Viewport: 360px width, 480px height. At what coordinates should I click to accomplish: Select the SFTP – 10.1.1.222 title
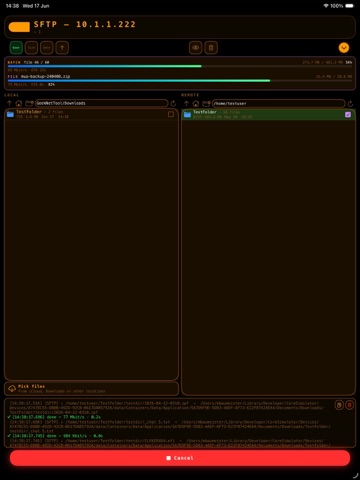click(85, 24)
